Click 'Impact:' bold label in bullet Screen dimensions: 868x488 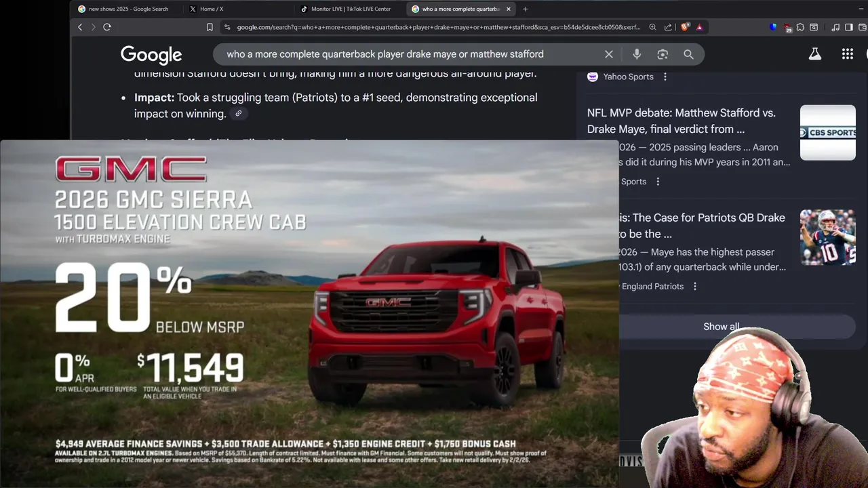154,98
